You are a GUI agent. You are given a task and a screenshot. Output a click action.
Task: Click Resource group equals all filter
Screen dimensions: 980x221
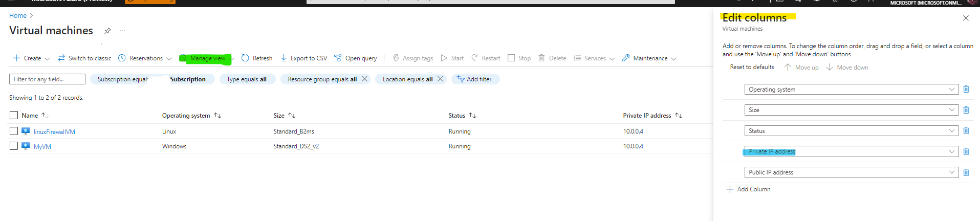pyautogui.click(x=322, y=79)
